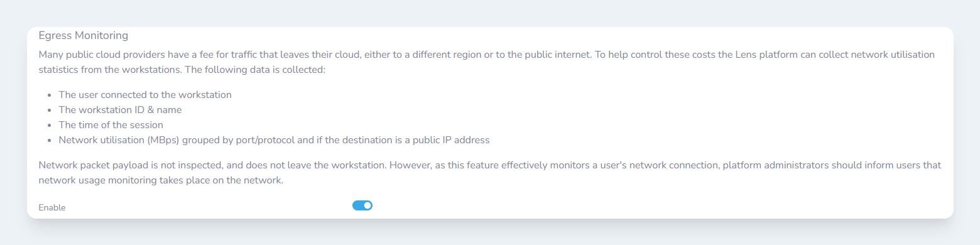
Task: Click the bullet dot before 'The user connected'
Action: tap(50, 95)
